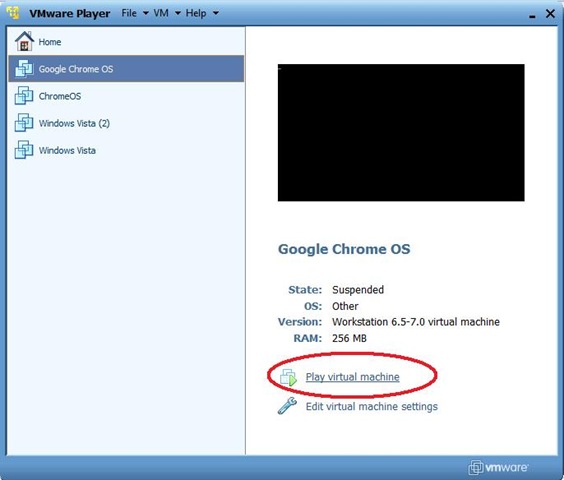The image size is (564, 480).
Task: Click the VMware Player title bar logo
Action: tap(13, 13)
